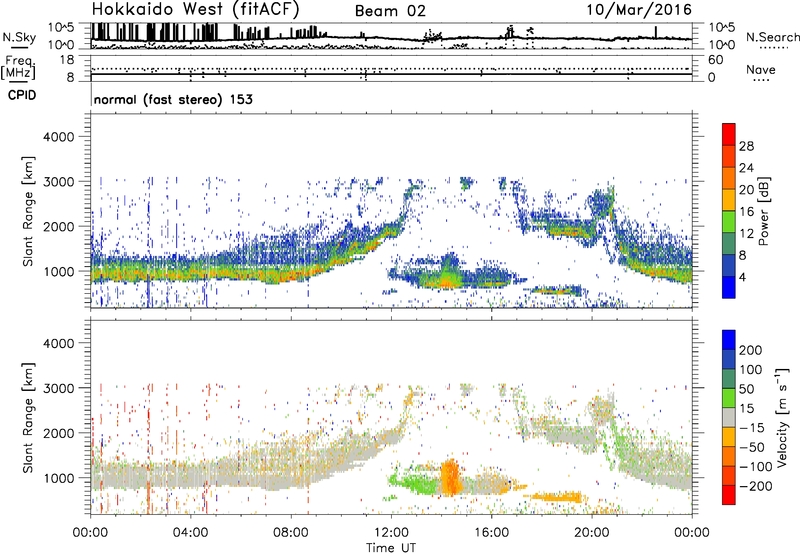
Task: Click the '3000' tick on the velocity panel
Action: click(58, 388)
